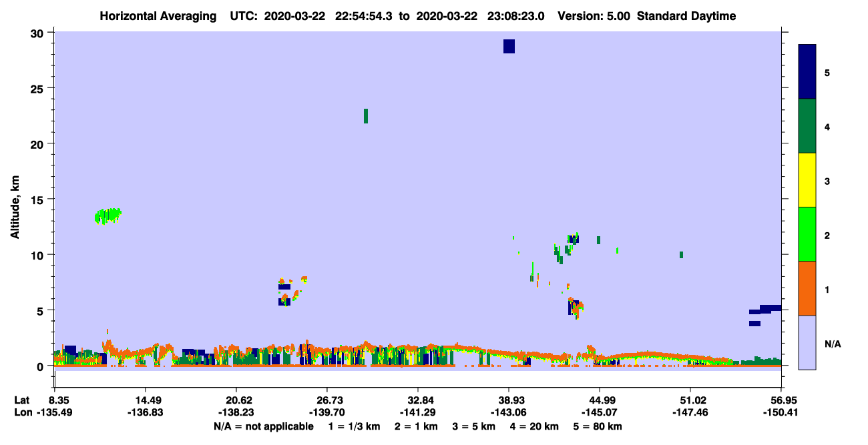
Task: Click the bright green colorbar segment labeled 2
Action: (807, 234)
